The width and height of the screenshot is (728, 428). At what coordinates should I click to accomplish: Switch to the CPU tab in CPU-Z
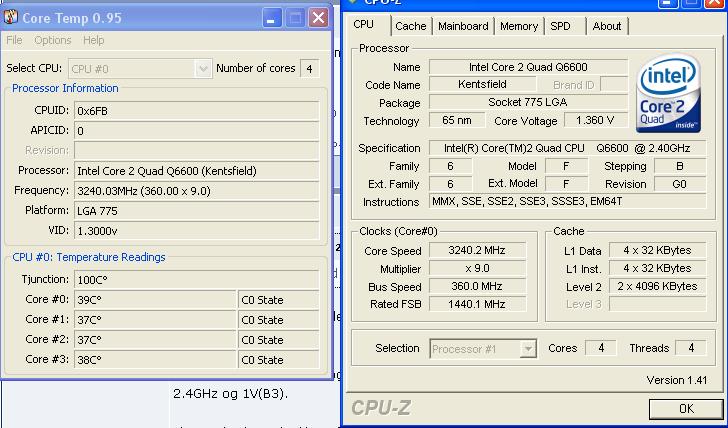point(363,25)
